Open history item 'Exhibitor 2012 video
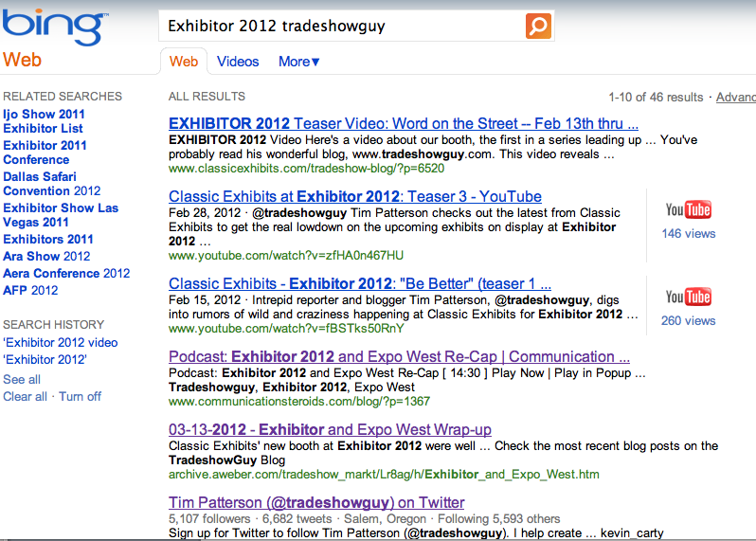Image resolution: width=756 pixels, height=541 pixels. [x=61, y=342]
